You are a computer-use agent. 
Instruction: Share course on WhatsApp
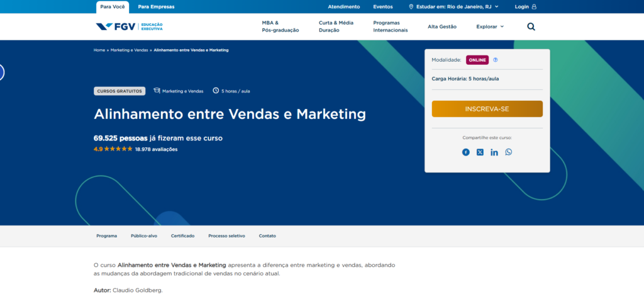[508, 152]
